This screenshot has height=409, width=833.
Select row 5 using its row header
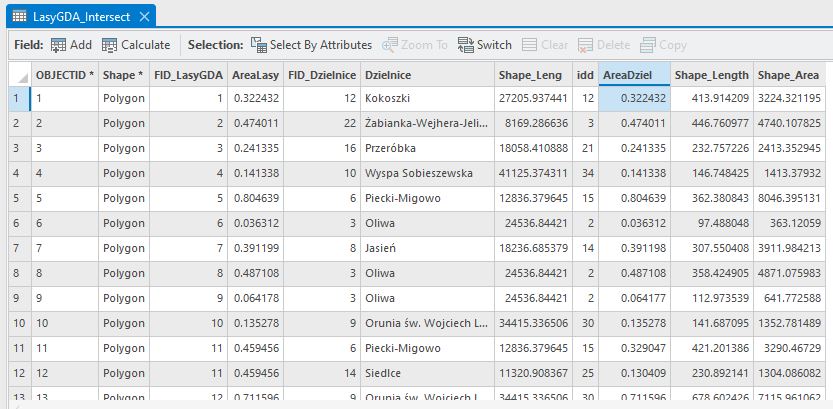click(x=15, y=198)
